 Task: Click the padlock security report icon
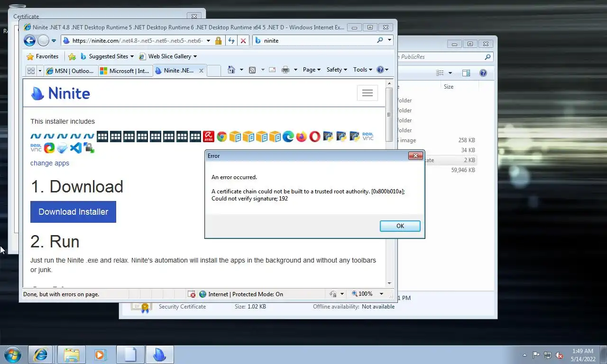tap(218, 41)
